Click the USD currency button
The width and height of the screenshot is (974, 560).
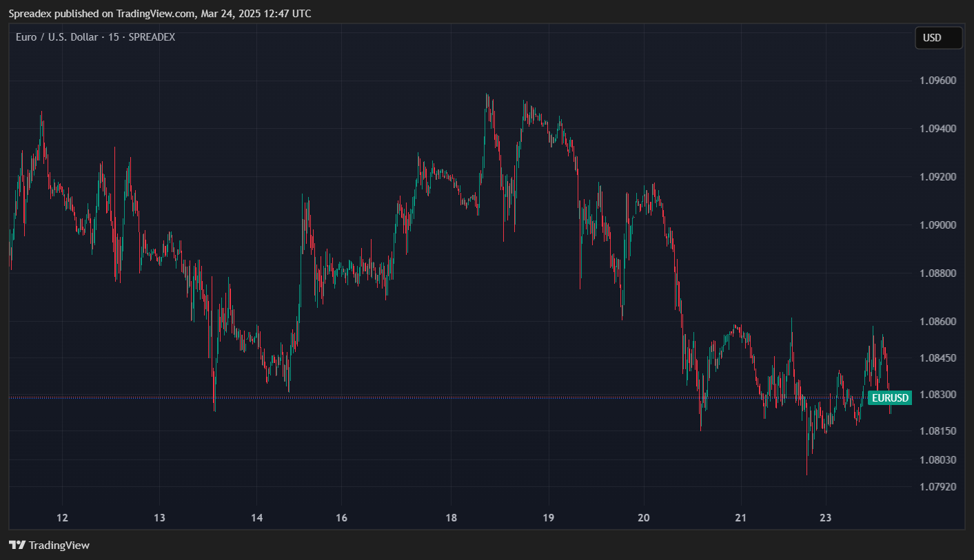tap(938, 38)
